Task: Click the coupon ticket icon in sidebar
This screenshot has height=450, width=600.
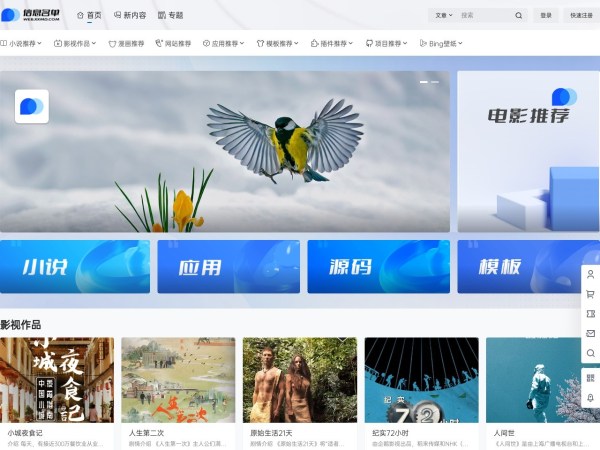Action: point(591,313)
